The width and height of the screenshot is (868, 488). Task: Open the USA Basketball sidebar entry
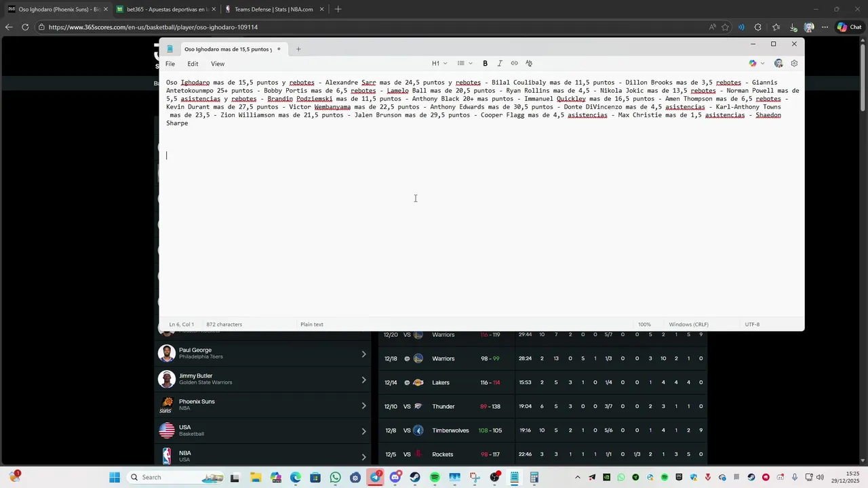262,430
